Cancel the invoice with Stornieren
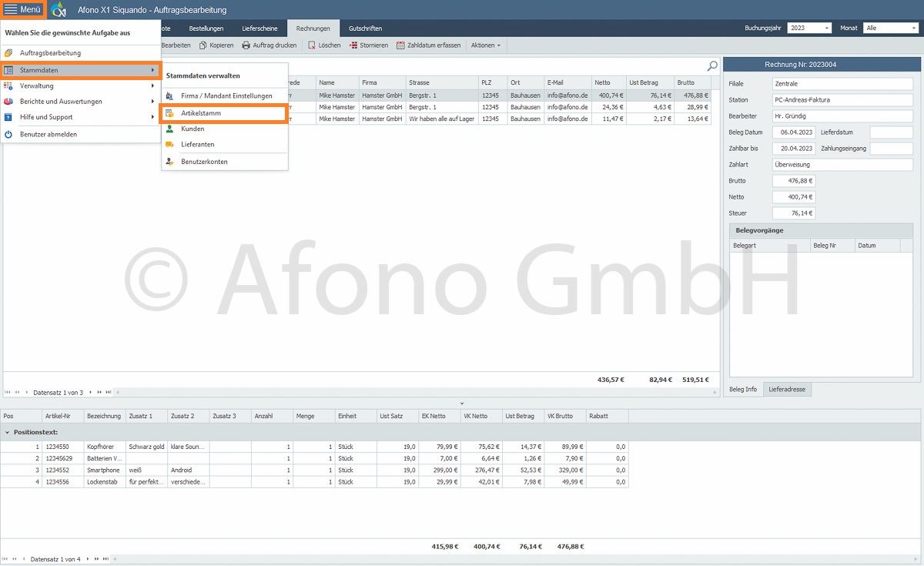 click(x=369, y=45)
